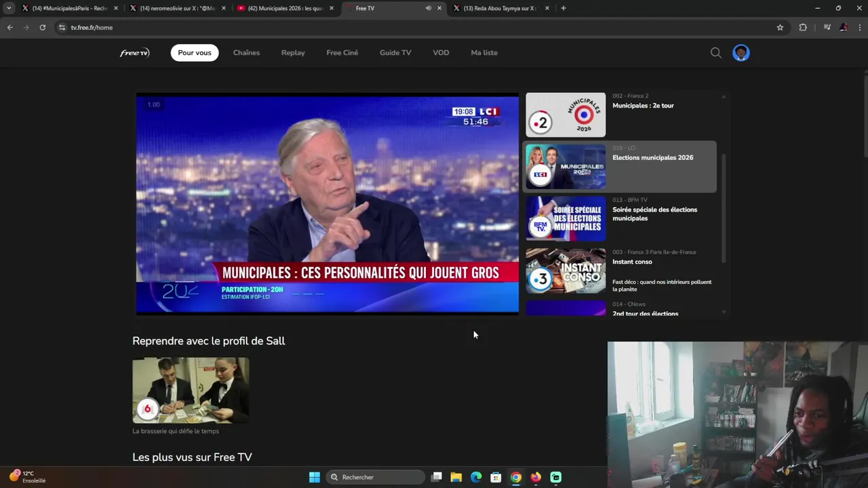Launch File Explorer from the taskbar
868x488 pixels.
point(456,477)
